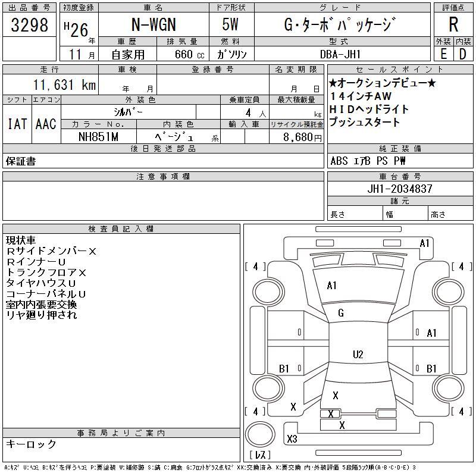The width and height of the screenshot is (476, 476).
Task: Select 保証書 in later-shipped parts
Action: point(21,161)
